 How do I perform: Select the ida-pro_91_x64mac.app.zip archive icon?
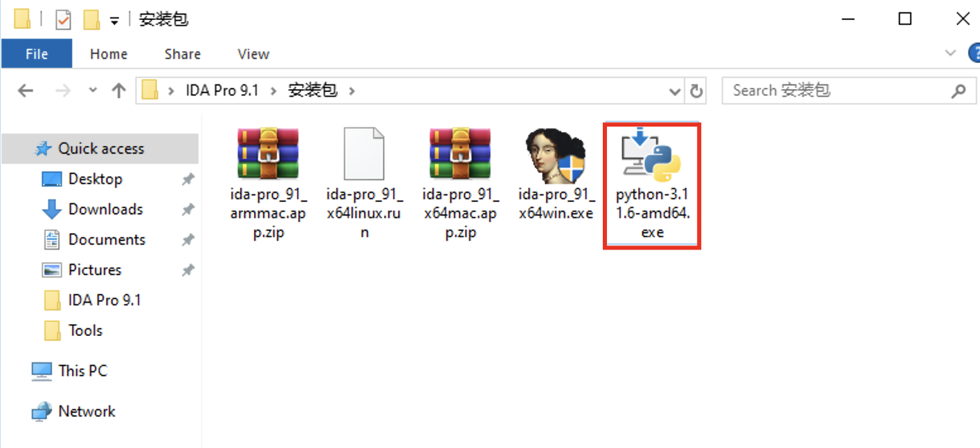pos(460,153)
